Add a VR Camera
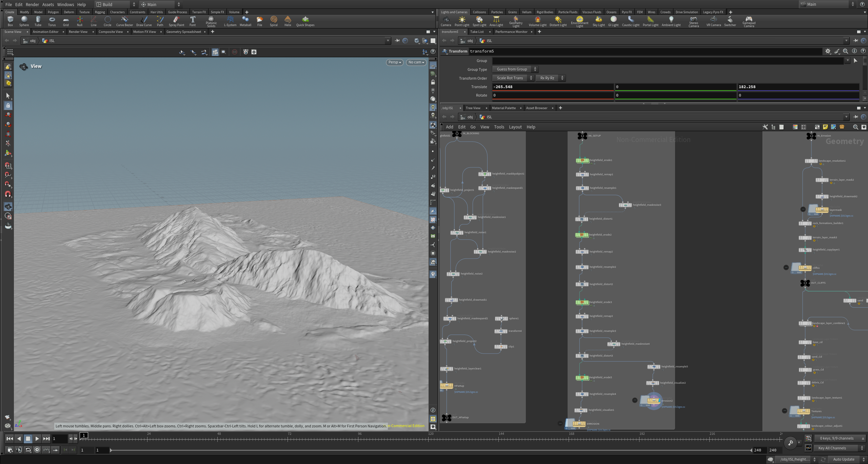This screenshot has width=868, height=464. (714, 21)
